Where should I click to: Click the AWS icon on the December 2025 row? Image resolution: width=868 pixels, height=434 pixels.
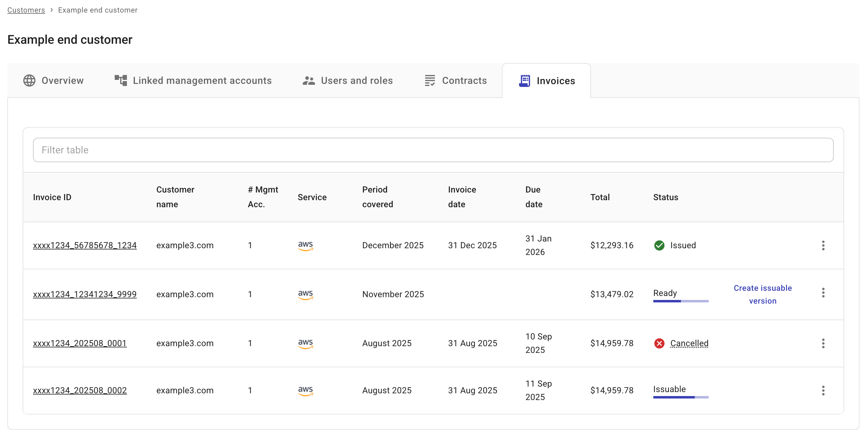(306, 245)
